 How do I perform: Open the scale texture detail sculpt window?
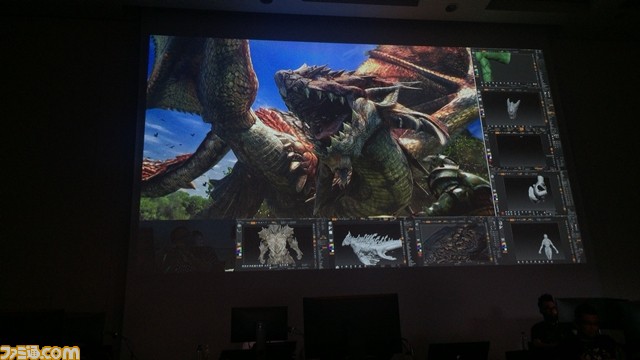point(455,244)
